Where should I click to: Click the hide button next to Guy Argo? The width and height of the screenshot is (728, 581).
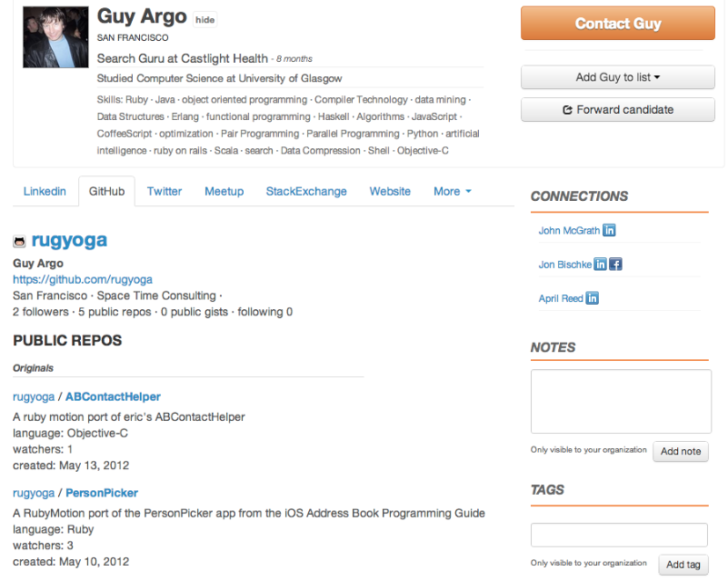click(x=204, y=19)
